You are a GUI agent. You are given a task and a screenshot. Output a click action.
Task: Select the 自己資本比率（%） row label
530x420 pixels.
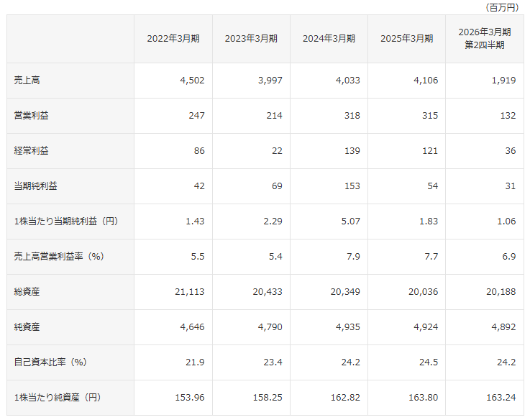pyautogui.click(x=50, y=362)
